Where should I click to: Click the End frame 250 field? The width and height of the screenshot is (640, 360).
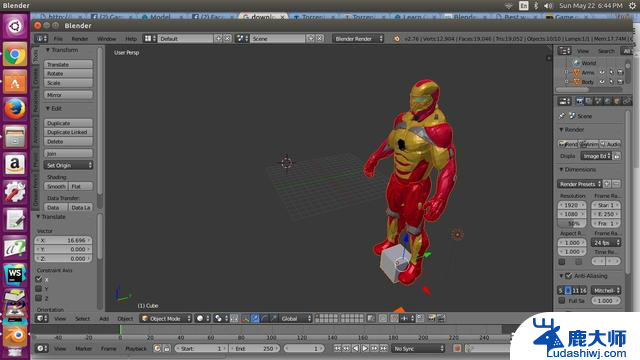[x=255, y=348]
